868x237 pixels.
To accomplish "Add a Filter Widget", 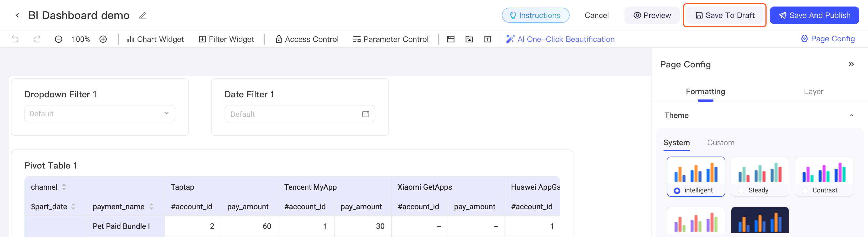I will coord(226,39).
